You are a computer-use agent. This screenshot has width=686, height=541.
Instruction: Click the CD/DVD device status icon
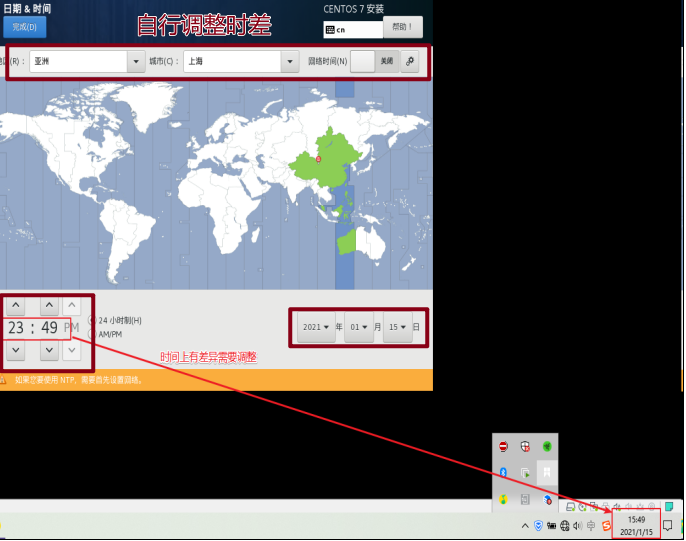582,507
